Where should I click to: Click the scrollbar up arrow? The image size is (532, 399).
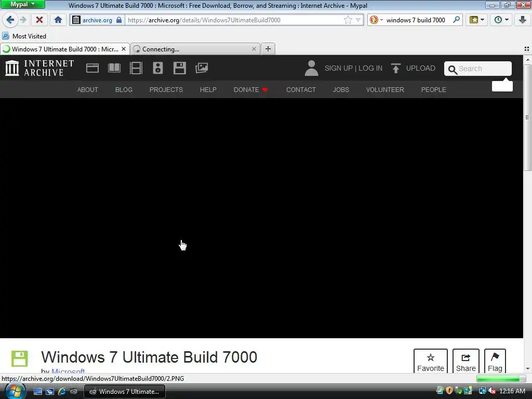coord(527,60)
